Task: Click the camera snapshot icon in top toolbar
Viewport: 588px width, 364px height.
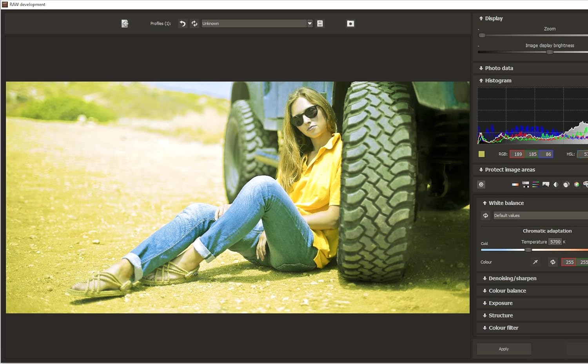Action: (x=350, y=24)
